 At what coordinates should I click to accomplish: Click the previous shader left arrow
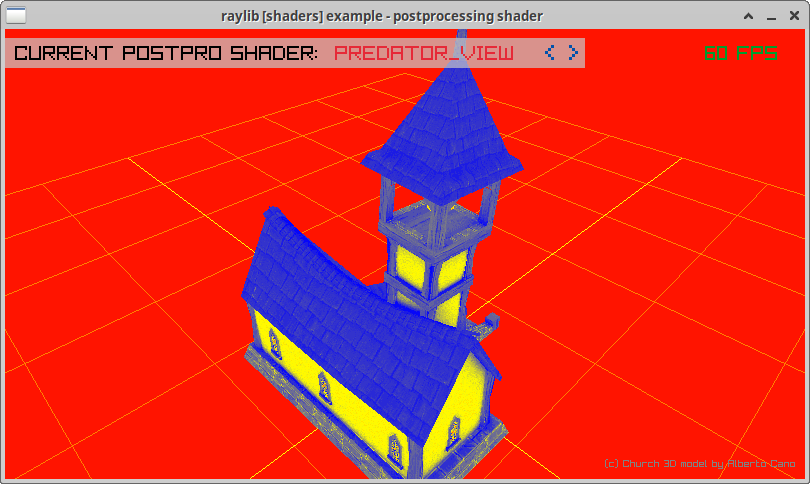(550, 52)
